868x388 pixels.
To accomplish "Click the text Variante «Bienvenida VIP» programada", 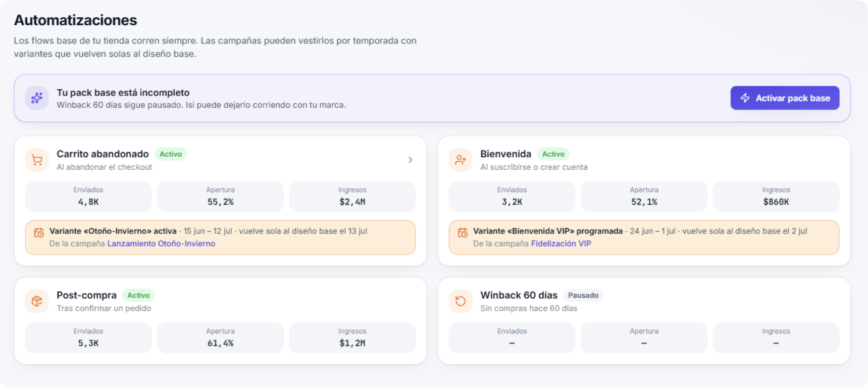I will click(x=548, y=231).
